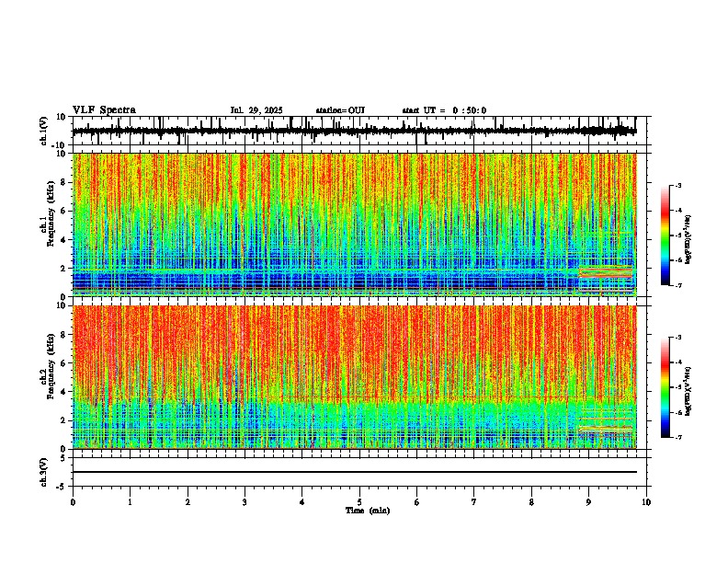The width and height of the screenshot is (728, 563).
Task: Click inside the ch.1 spectrogram panel
Action: pos(354,224)
